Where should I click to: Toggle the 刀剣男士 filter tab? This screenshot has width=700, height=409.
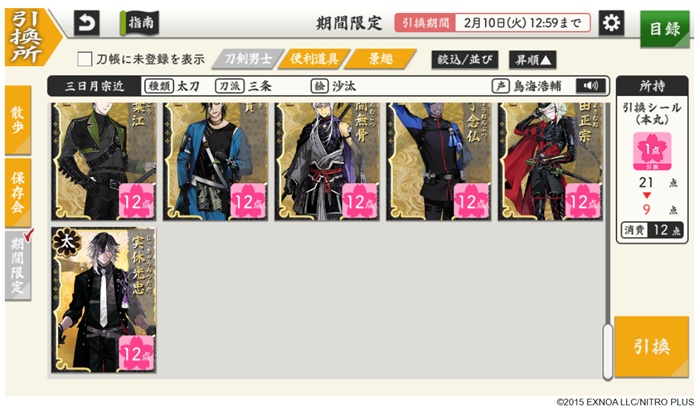(x=248, y=59)
